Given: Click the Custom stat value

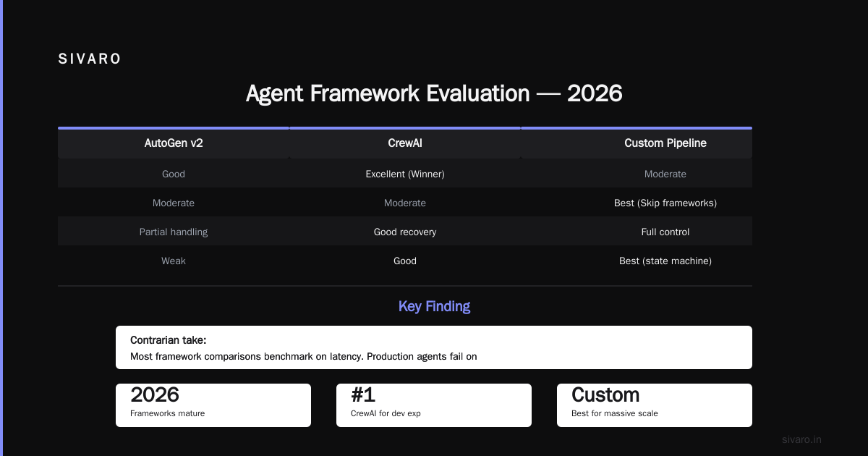Looking at the screenshot, I should point(605,394).
